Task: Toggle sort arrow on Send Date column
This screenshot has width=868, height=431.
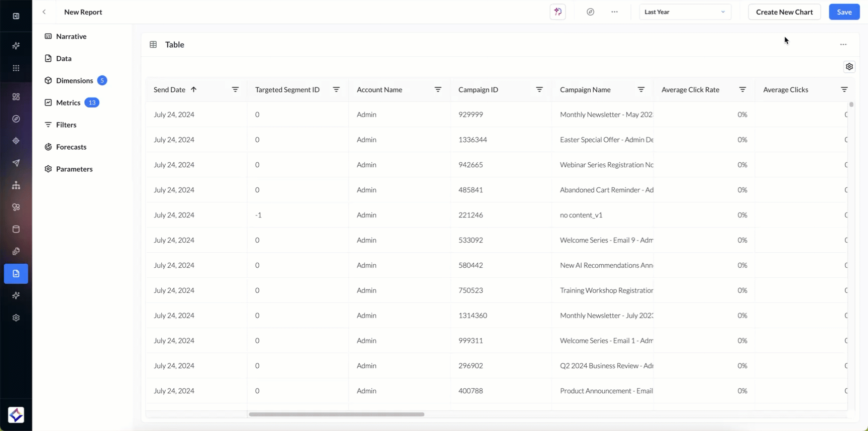Action: click(x=193, y=89)
